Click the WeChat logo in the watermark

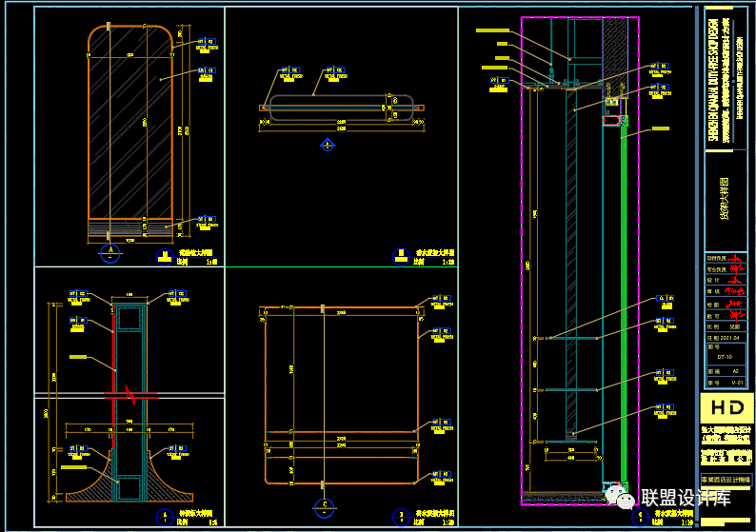(x=622, y=497)
